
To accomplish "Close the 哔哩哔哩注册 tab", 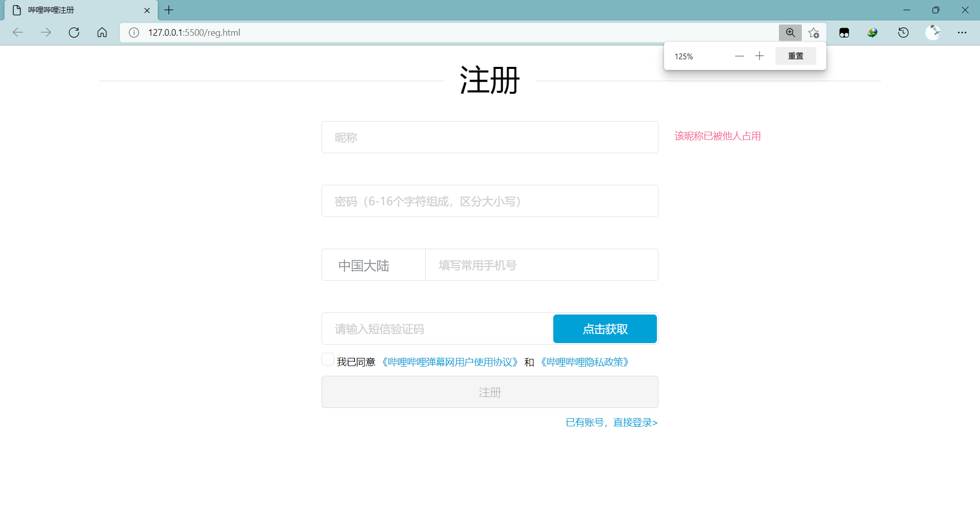I will click(147, 10).
